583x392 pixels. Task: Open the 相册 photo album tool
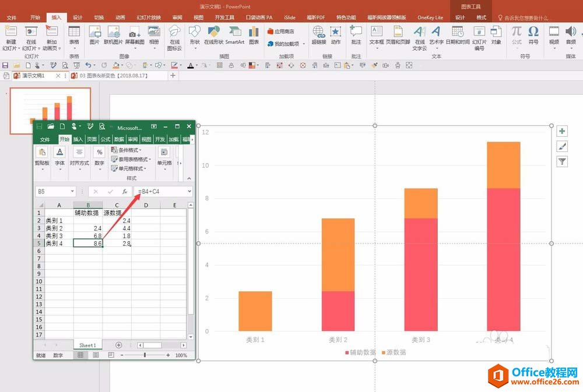(154, 32)
